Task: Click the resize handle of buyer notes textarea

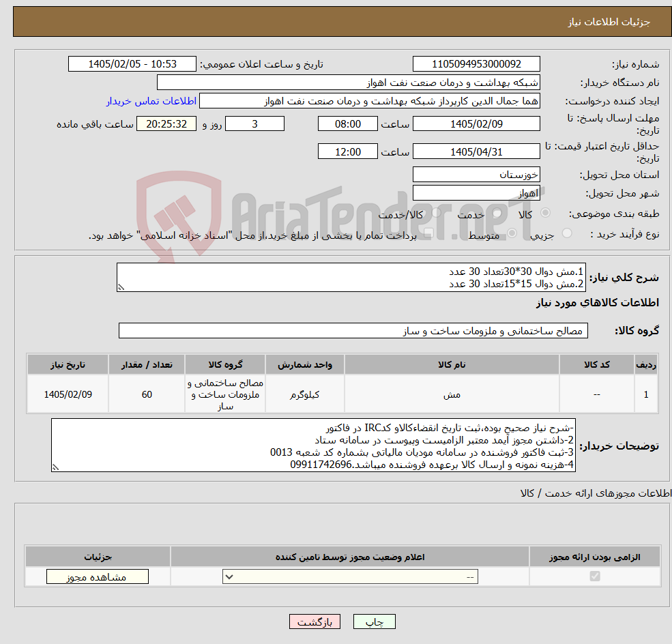Action: 55,468
